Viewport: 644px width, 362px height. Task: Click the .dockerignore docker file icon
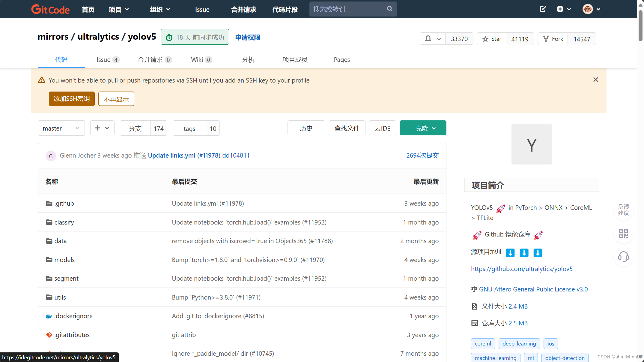coord(49,316)
